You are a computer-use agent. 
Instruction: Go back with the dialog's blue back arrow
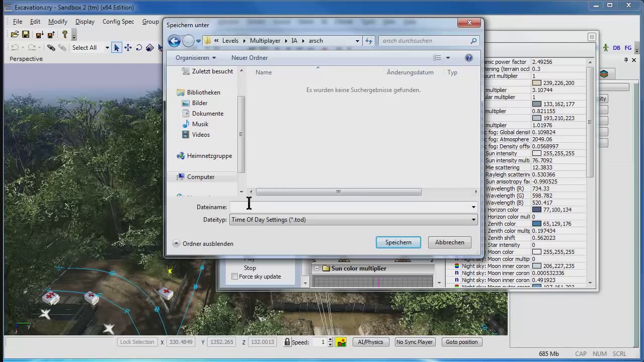point(174,41)
